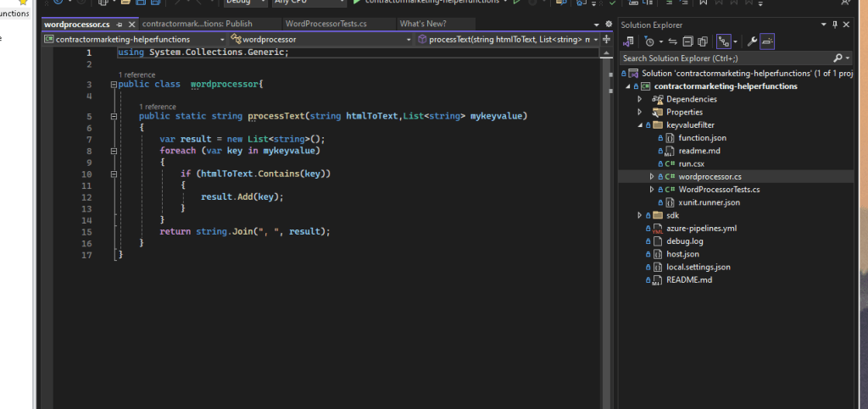
Task: Select root README.md file
Action: click(x=689, y=279)
